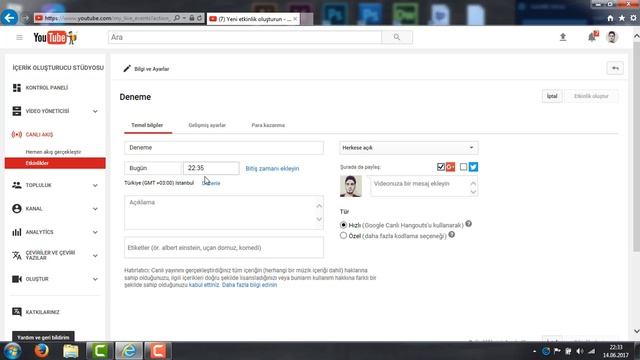Expand the Analytics section chevron
640x360 pixels.
click(x=95, y=232)
